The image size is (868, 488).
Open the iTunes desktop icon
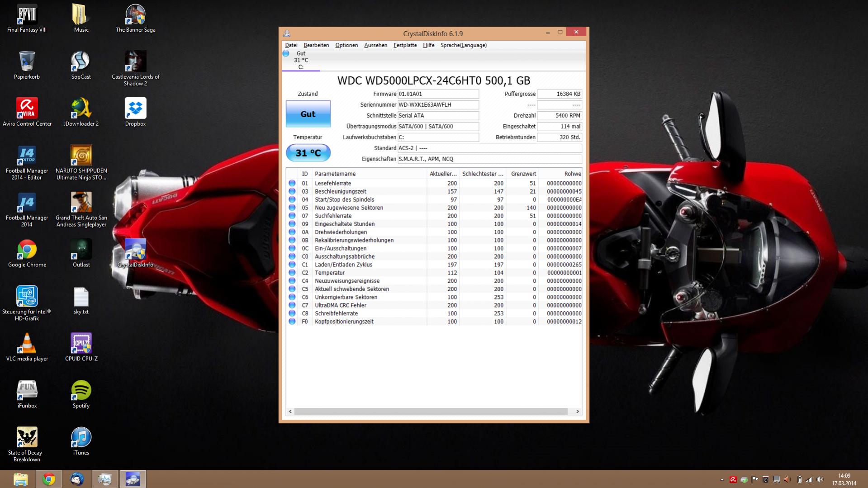81,441
